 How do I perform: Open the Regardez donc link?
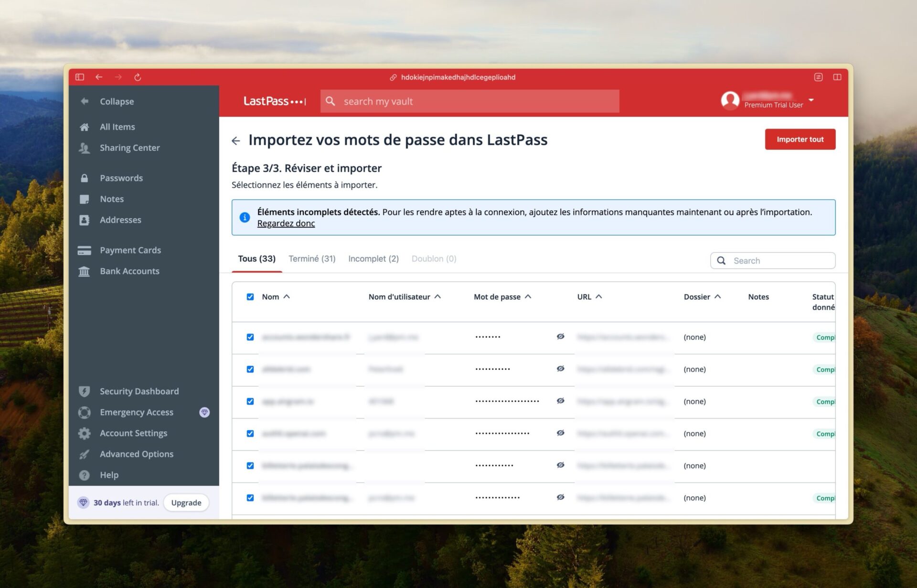[x=286, y=224]
